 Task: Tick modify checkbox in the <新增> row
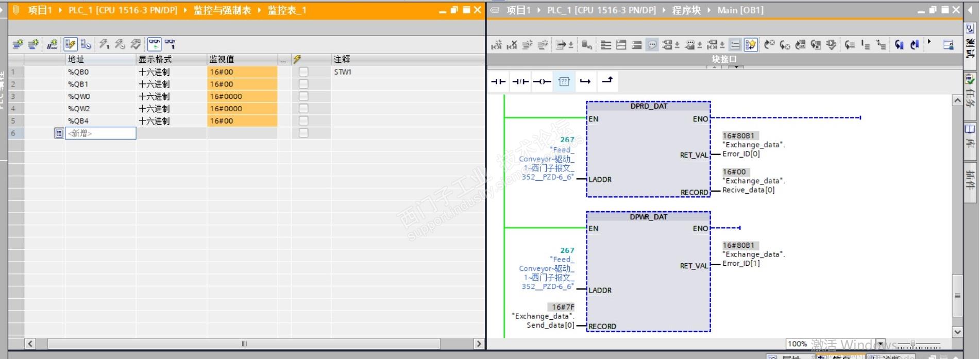click(x=303, y=133)
